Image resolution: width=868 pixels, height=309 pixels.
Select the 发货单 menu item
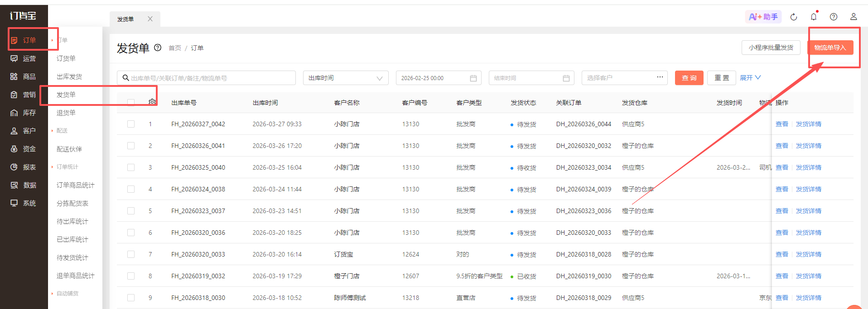click(x=66, y=95)
